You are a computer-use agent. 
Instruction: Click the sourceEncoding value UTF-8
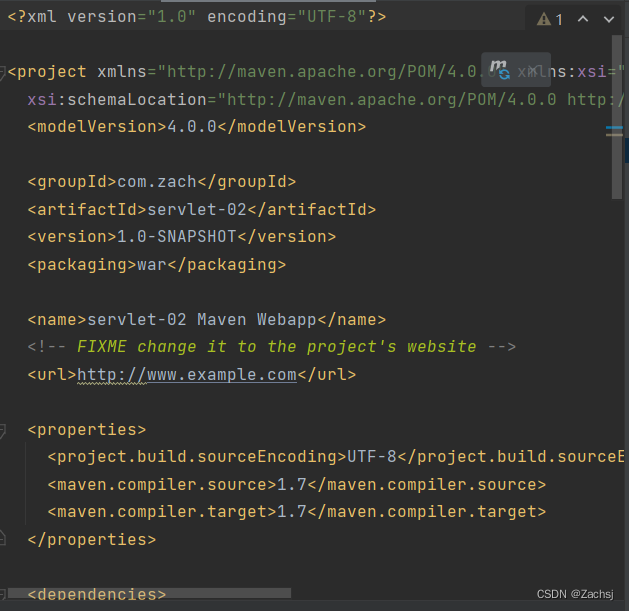coord(372,457)
